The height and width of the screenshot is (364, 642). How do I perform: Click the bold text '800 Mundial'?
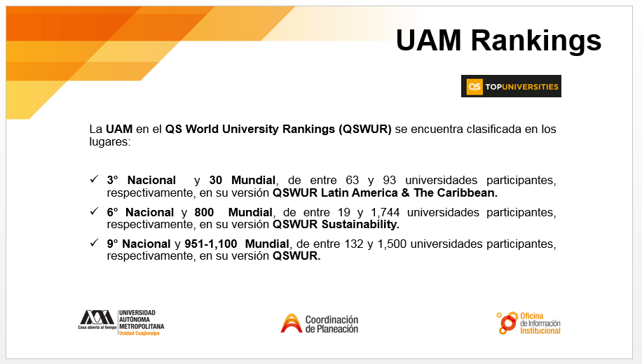click(x=233, y=213)
